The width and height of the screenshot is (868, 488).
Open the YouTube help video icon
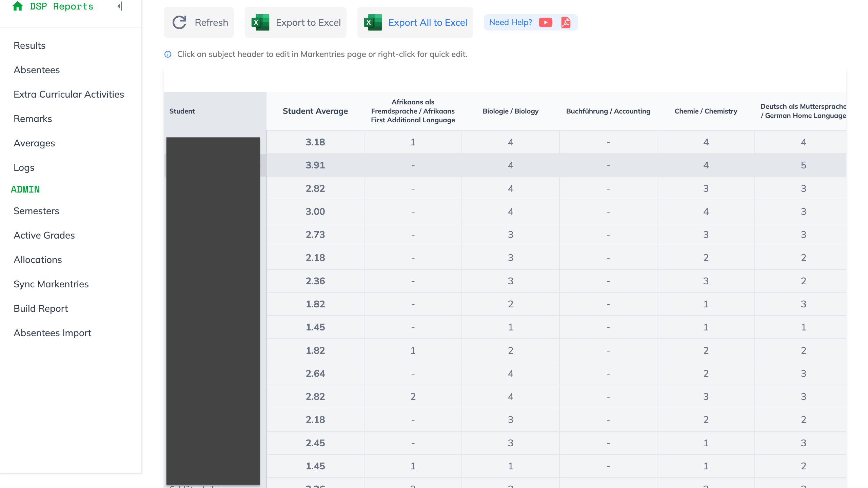point(545,22)
